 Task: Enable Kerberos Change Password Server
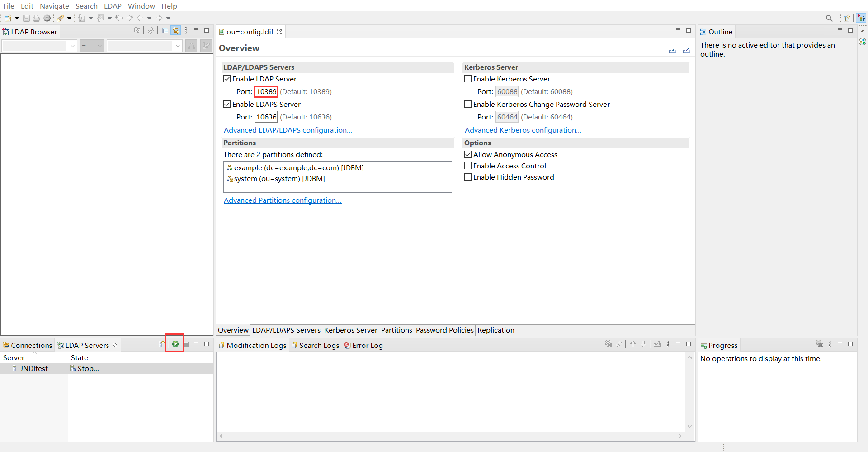coord(468,104)
